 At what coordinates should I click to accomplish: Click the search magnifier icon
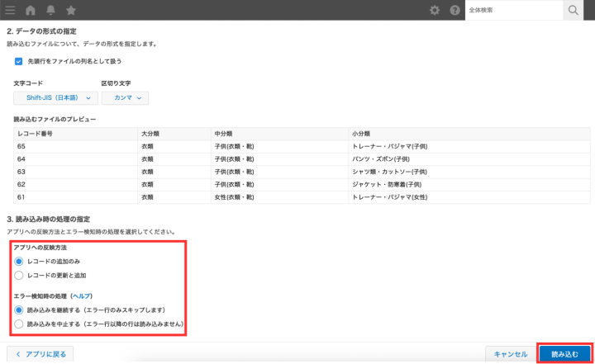click(x=574, y=10)
